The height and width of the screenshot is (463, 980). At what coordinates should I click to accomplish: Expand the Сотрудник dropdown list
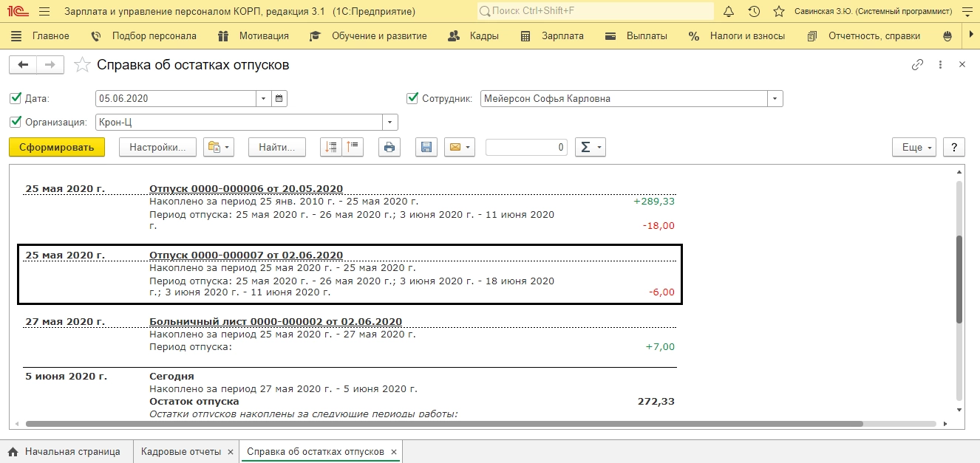click(x=775, y=98)
